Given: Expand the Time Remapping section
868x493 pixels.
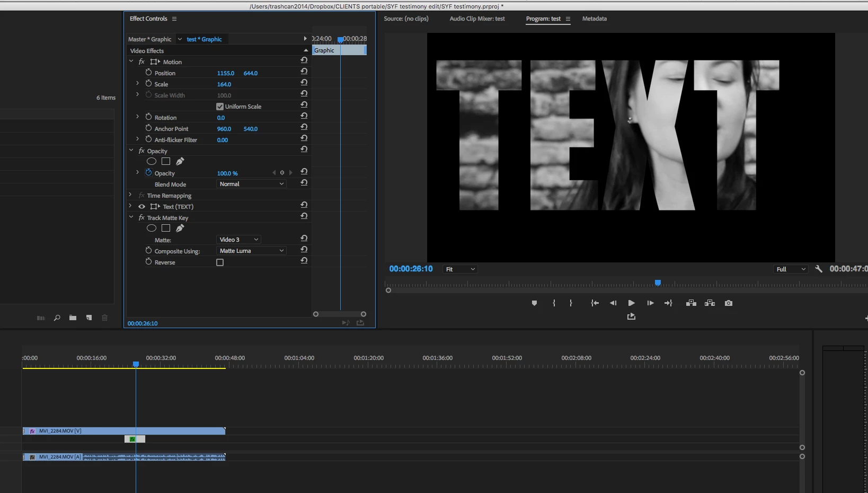Looking at the screenshot, I should 131,195.
